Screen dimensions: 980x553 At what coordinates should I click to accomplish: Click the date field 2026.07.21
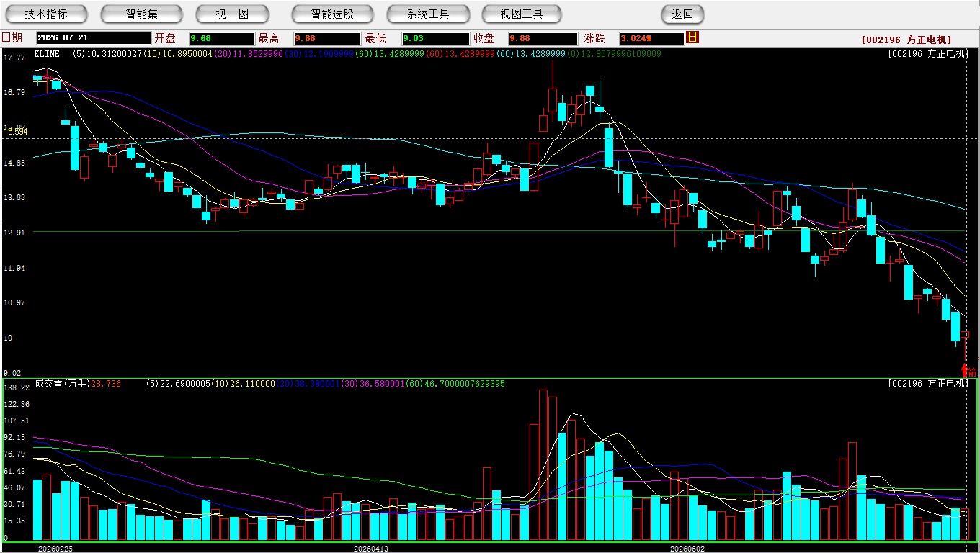tap(94, 39)
